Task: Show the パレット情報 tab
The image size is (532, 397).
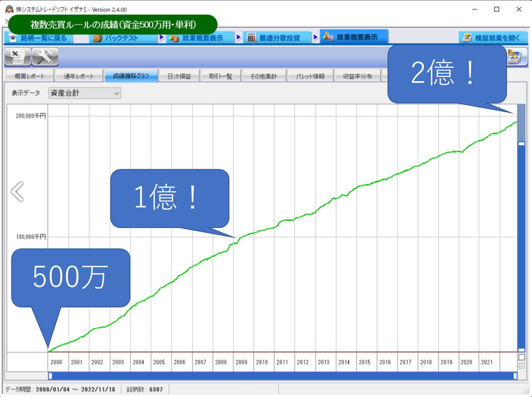Action: click(x=310, y=76)
